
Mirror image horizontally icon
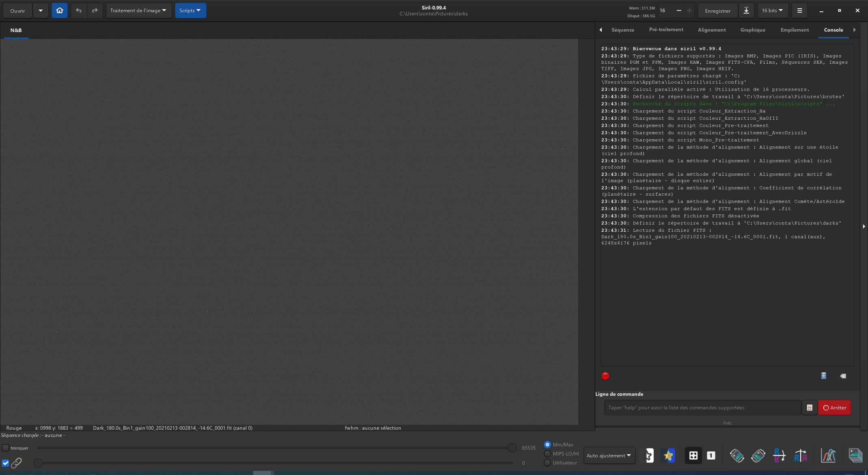tap(800, 456)
